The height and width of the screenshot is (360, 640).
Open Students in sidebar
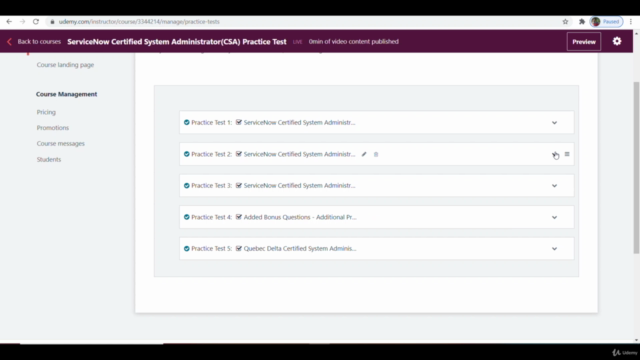(49, 160)
